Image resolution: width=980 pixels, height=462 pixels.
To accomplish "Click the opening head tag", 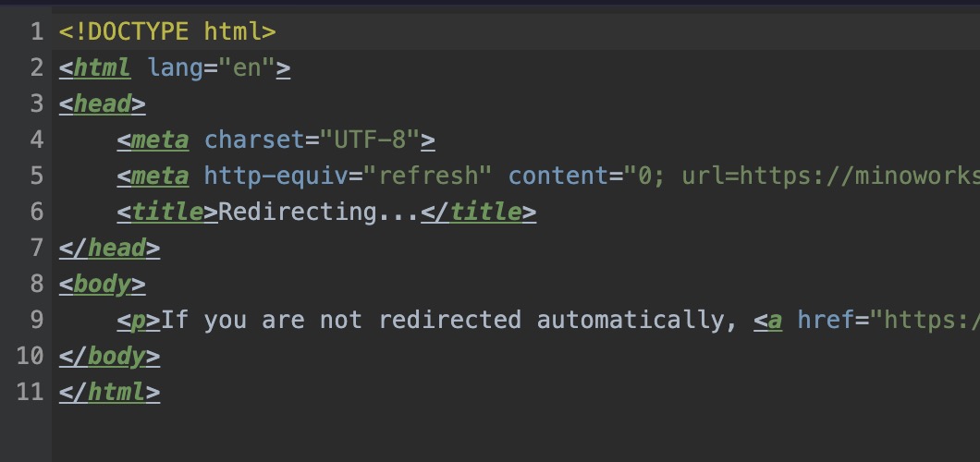I will click(x=102, y=103).
